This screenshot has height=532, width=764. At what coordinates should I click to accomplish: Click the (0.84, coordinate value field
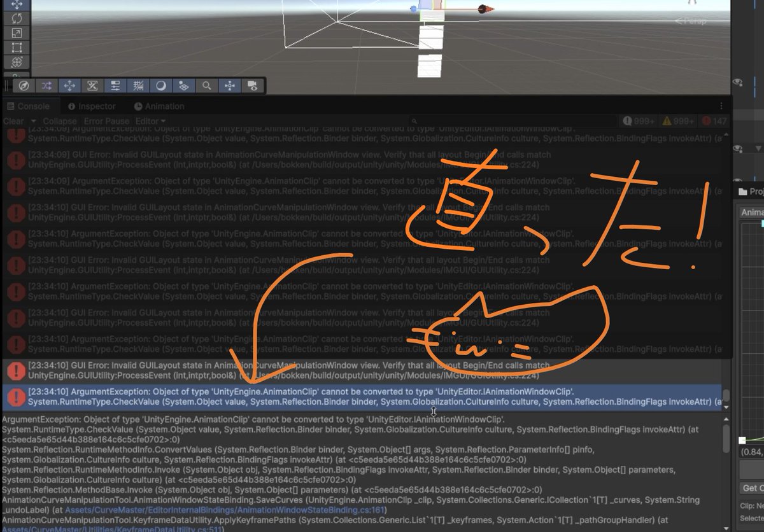(x=751, y=452)
